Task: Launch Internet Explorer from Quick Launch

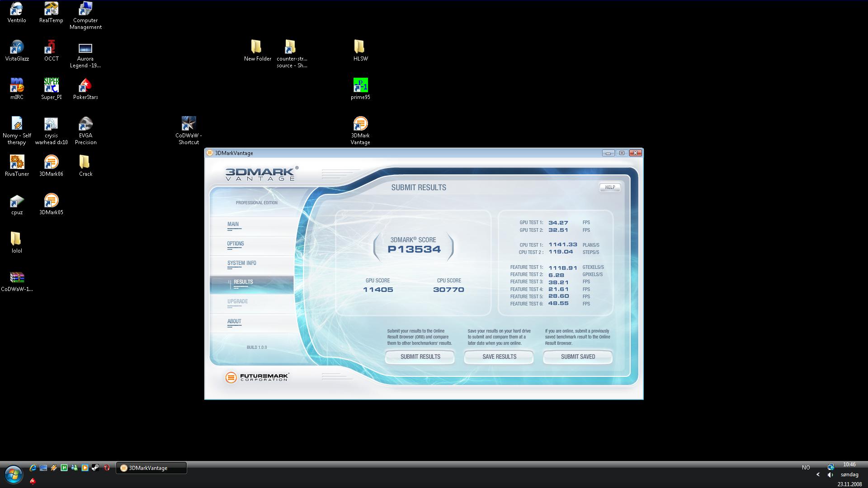Action: coord(33,468)
